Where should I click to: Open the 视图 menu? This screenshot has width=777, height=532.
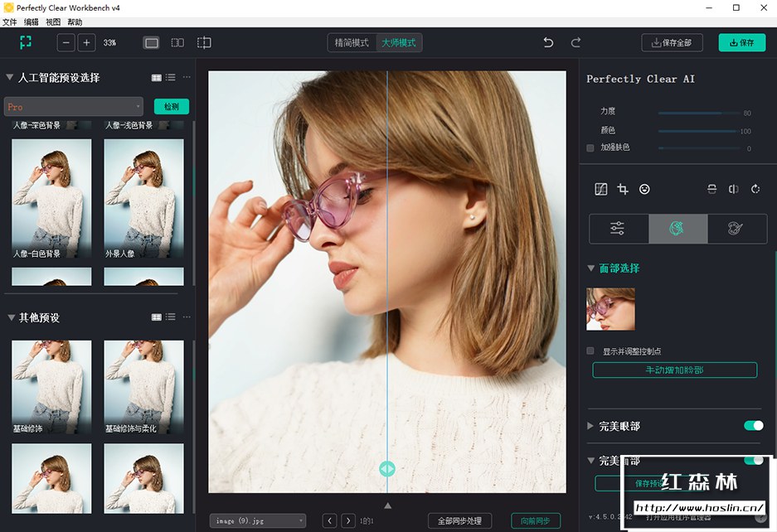tap(53, 22)
